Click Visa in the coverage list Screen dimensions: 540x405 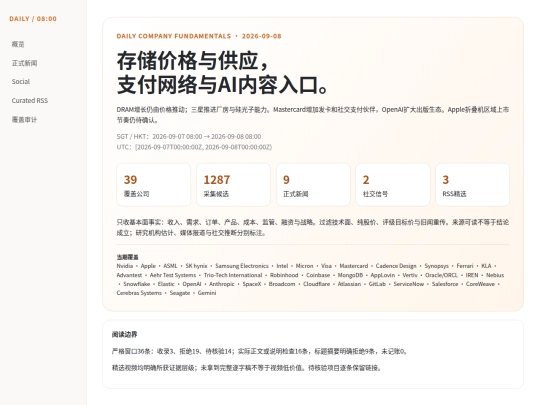click(x=326, y=266)
